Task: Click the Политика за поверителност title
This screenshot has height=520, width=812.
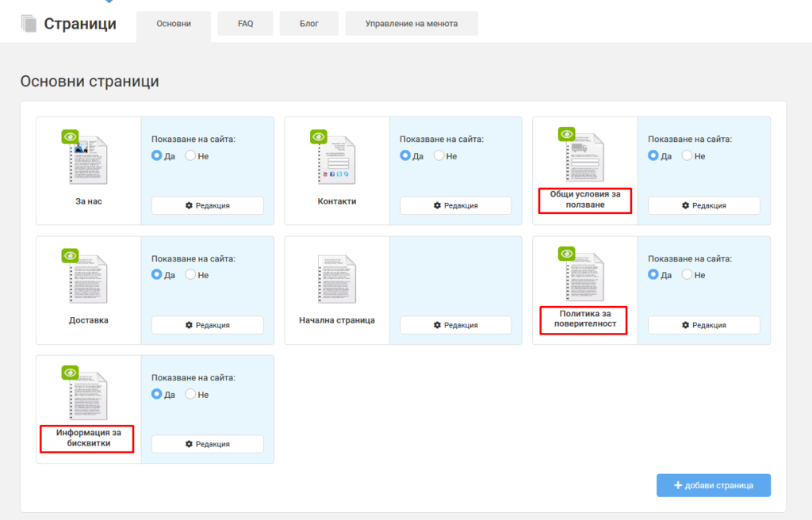Action: [585, 319]
